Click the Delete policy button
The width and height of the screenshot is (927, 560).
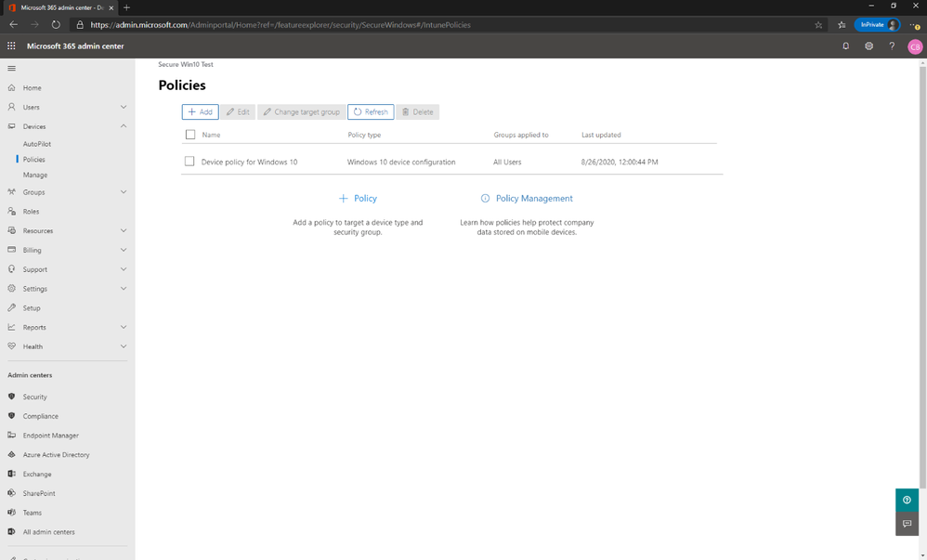pos(417,111)
